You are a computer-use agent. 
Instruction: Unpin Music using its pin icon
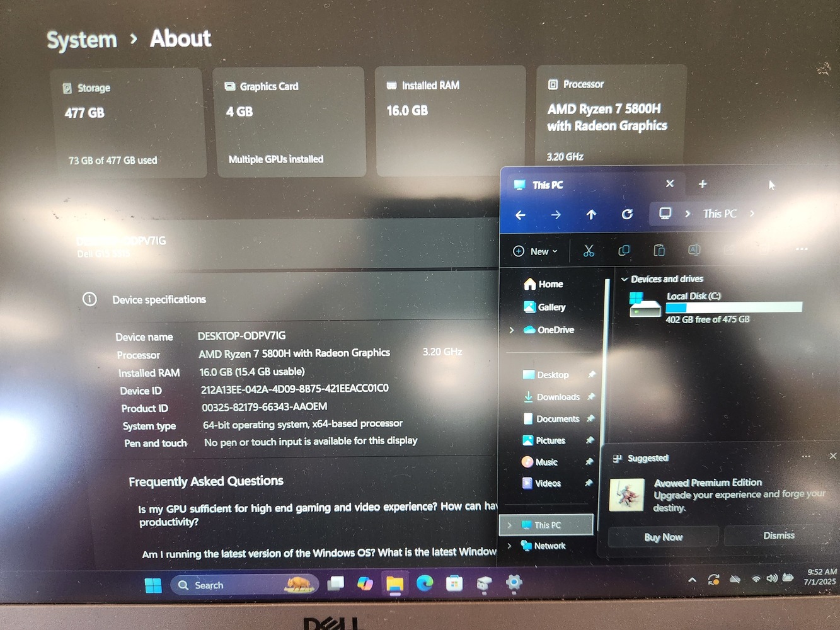(x=589, y=461)
